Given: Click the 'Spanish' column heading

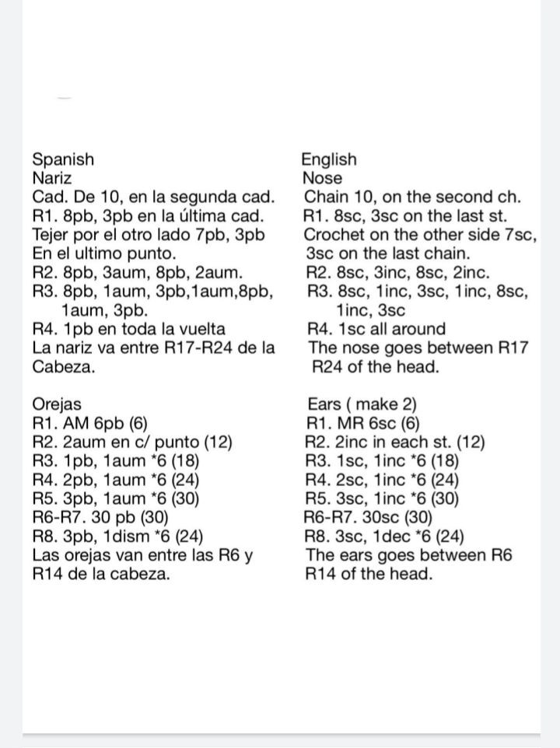Looking at the screenshot, I should click(x=63, y=159).
